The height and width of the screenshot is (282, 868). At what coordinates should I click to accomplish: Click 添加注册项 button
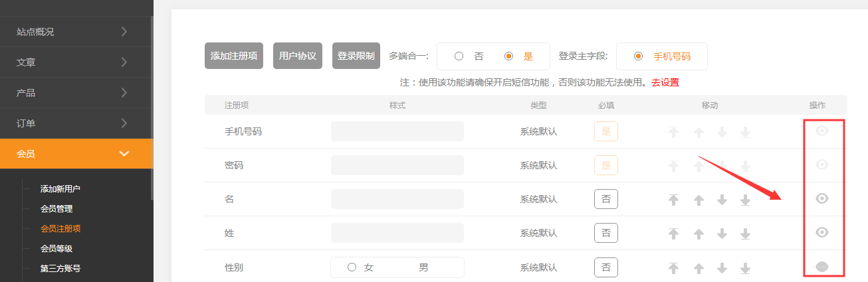pos(234,56)
